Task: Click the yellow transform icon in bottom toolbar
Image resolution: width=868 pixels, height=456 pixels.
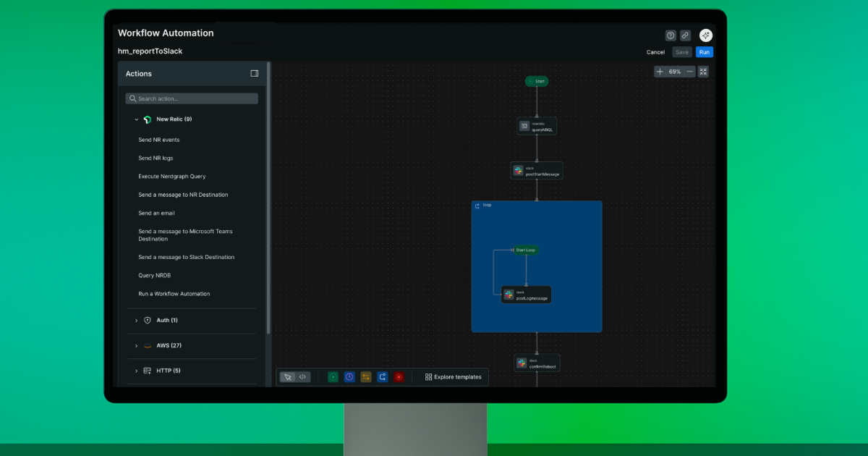Action: point(365,376)
